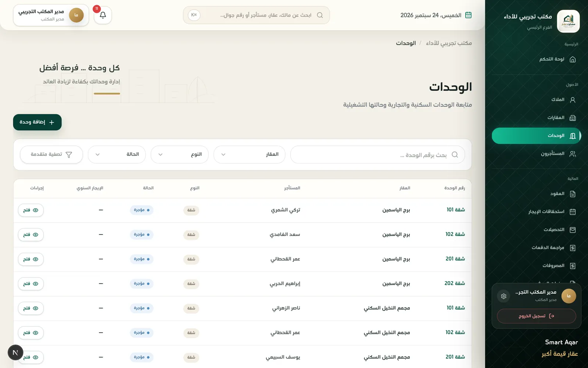This screenshot has width=588, height=368.
Task: Open unit in ناصر الزهراني row
Action: pyautogui.click(x=31, y=308)
